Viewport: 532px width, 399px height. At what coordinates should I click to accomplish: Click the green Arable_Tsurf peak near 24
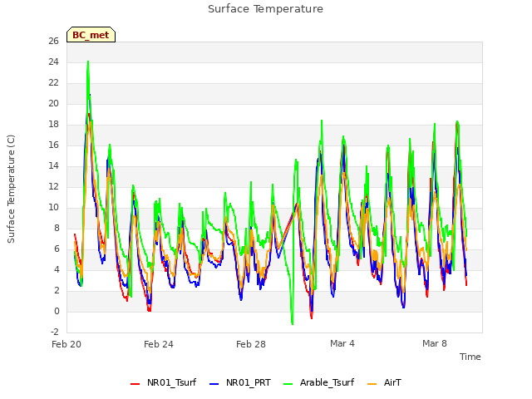88,62
